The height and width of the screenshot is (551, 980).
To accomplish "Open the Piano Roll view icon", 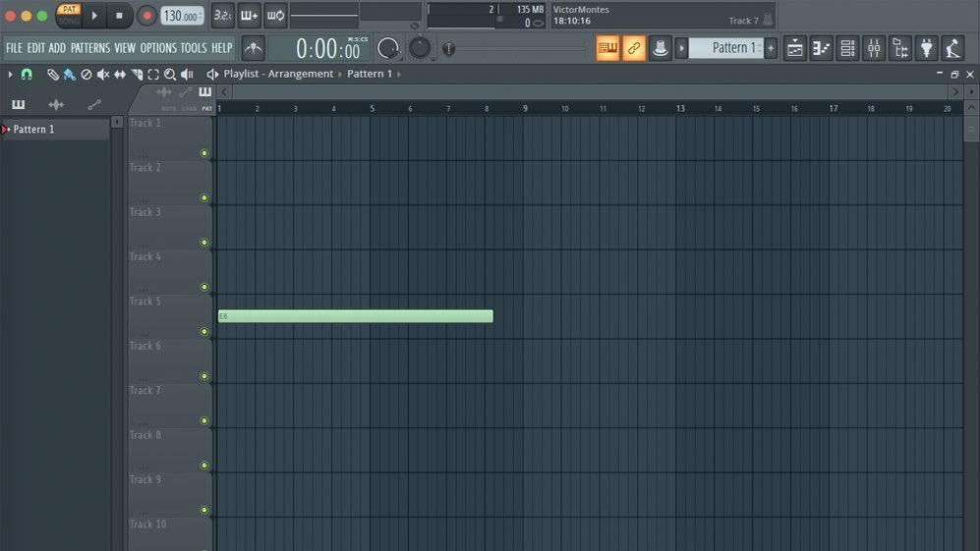I will tap(821, 48).
